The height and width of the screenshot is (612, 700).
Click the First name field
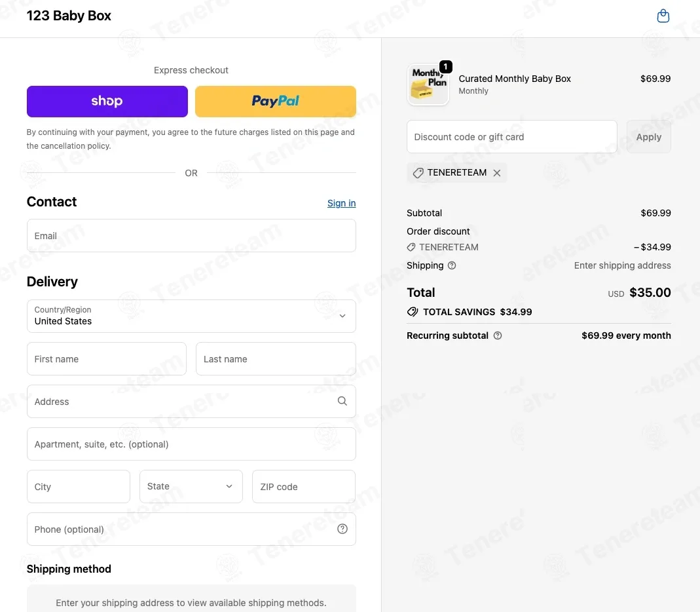(107, 358)
